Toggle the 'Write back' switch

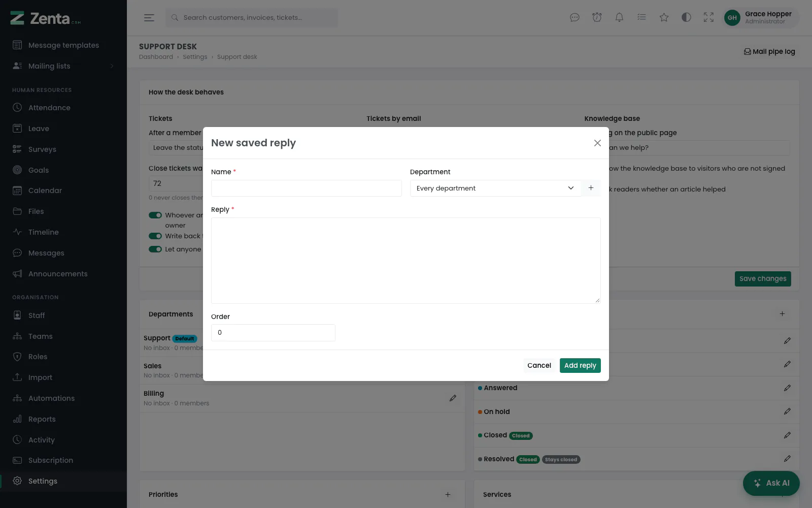tap(155, 236)
